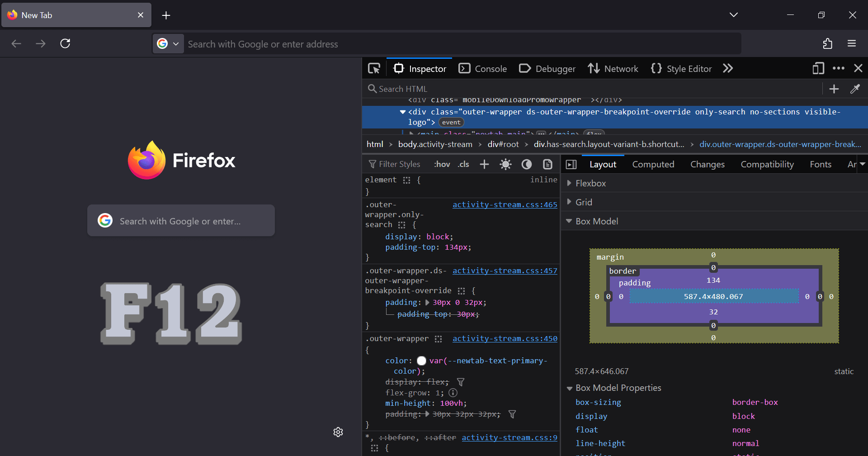Switch to the Fonts tab
The width and height of the screenshot is (868, 456).
(x=820, y=164)
